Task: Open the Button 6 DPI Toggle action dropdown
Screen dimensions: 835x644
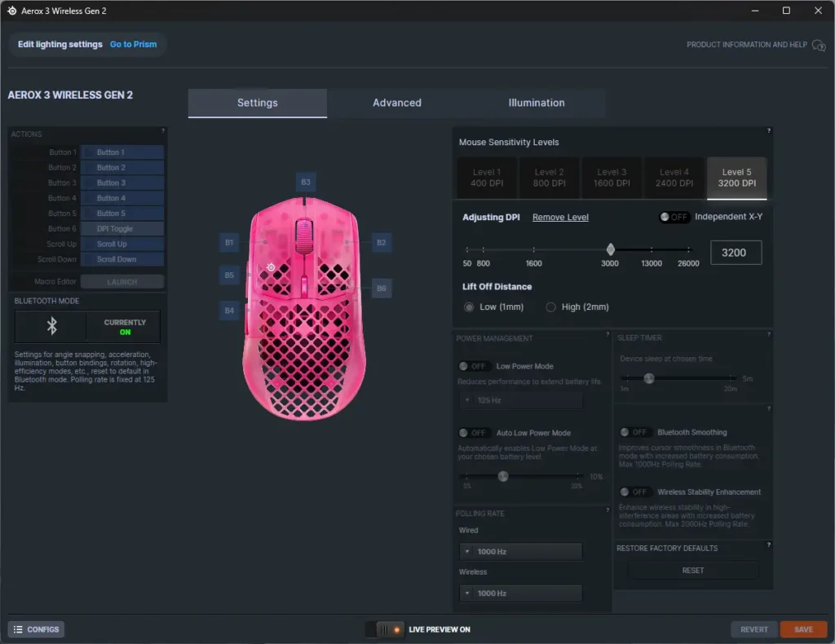Action: 121,229
